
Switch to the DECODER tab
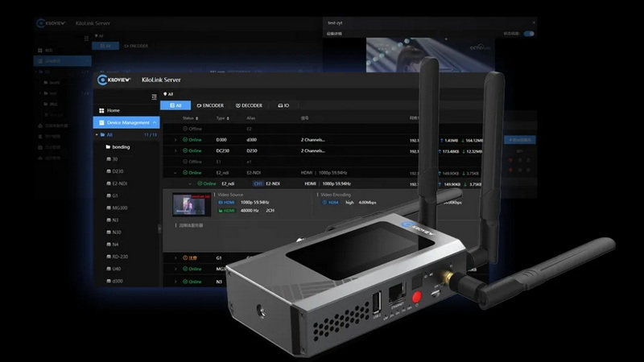coord(249,105)
